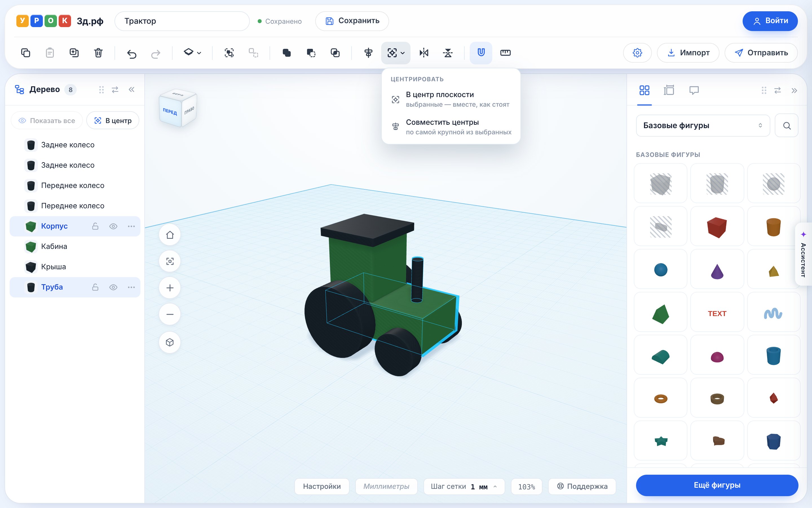
Task: Toggle the lock on Корпус row
Action: tap(95, 226)
